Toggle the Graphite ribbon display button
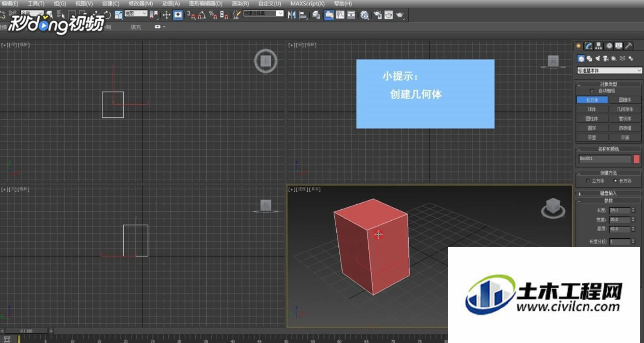 click(x=329, y=15)
